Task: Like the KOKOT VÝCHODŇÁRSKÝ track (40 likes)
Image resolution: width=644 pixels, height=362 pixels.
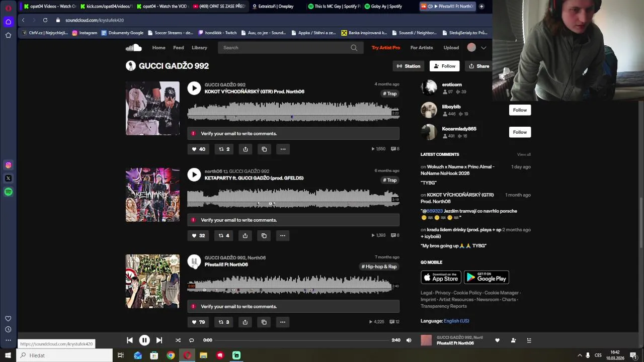Action: 199,149
